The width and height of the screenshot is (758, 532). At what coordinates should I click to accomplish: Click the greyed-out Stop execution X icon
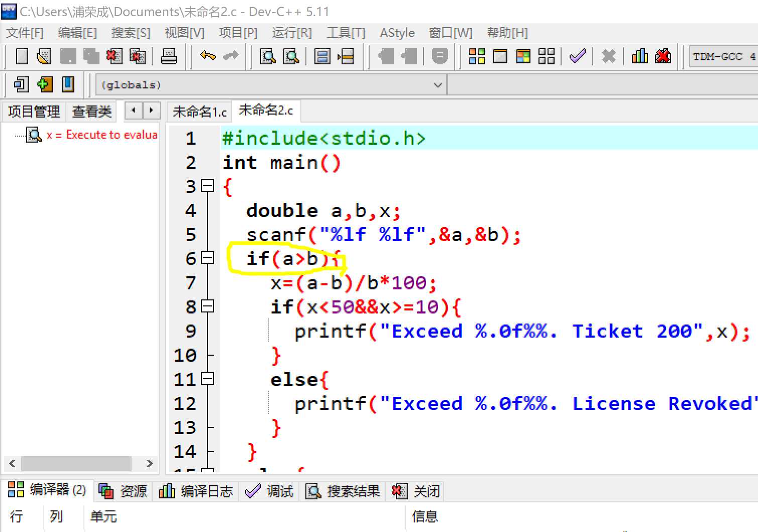pos(608,56)
